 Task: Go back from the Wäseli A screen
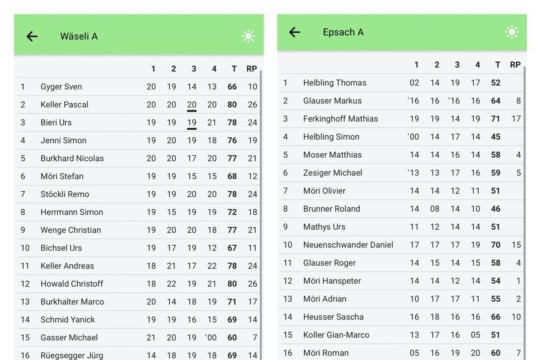[x=32, y=36]
